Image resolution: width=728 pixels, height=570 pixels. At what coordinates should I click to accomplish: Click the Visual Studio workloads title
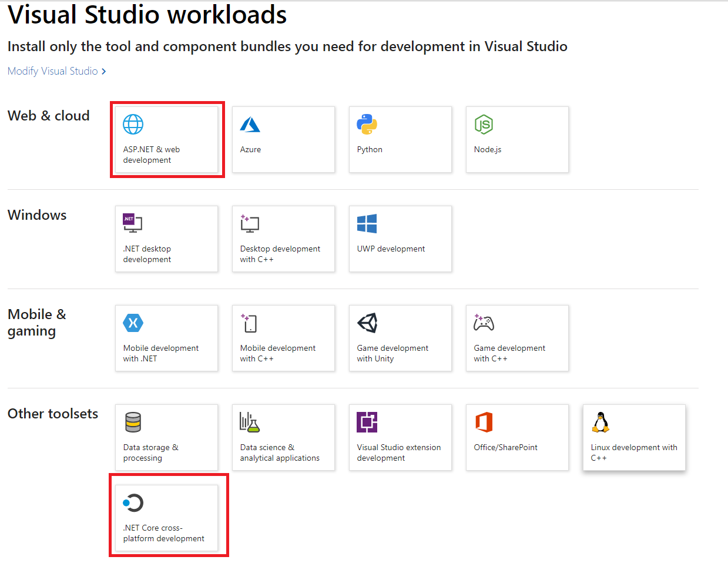click(147, 15)
